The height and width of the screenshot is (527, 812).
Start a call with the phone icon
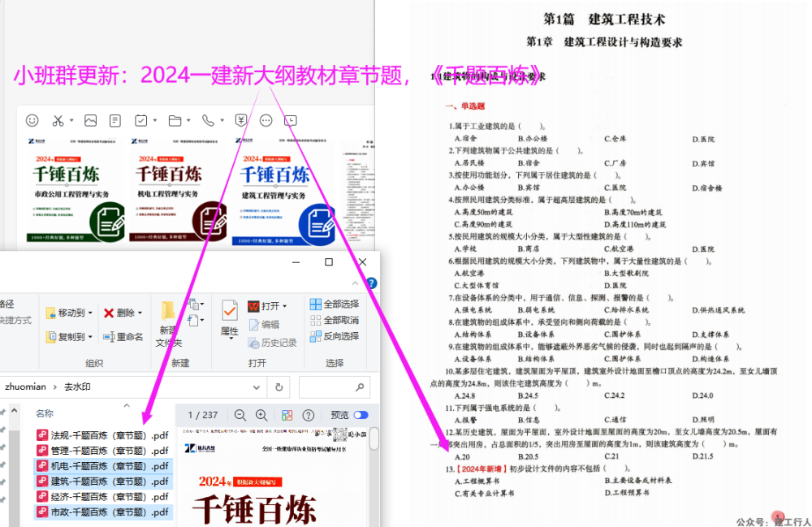coord(208,121)
